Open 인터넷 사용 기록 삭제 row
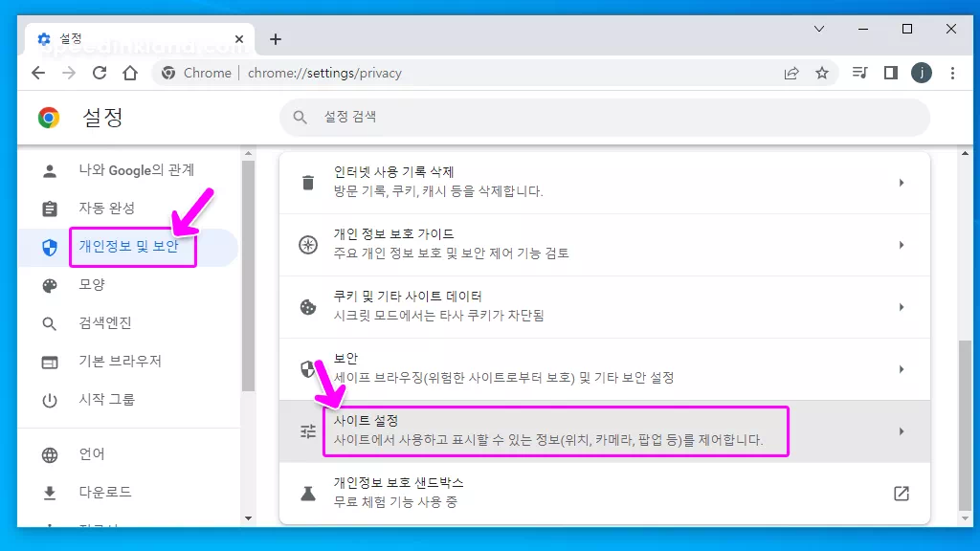980x551 pixels. tap(605, 183)
